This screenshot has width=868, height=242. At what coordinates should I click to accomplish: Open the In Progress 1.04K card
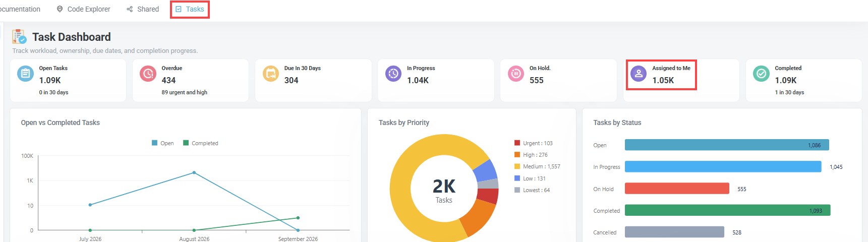[x=436, y=80]
